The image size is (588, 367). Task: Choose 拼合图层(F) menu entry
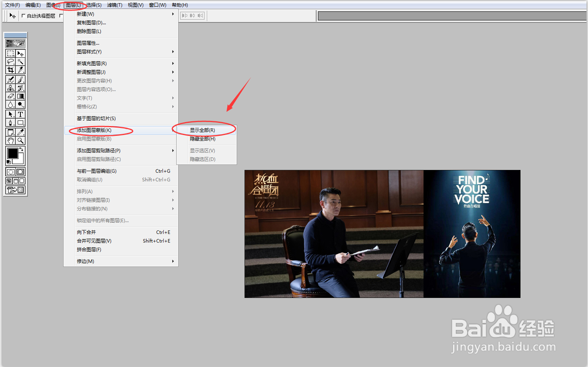(121, 250)
